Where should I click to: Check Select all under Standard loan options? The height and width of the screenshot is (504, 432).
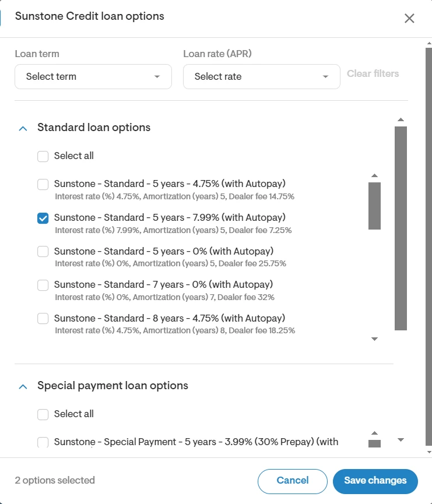pyautogui.click(x=43, y=157)
